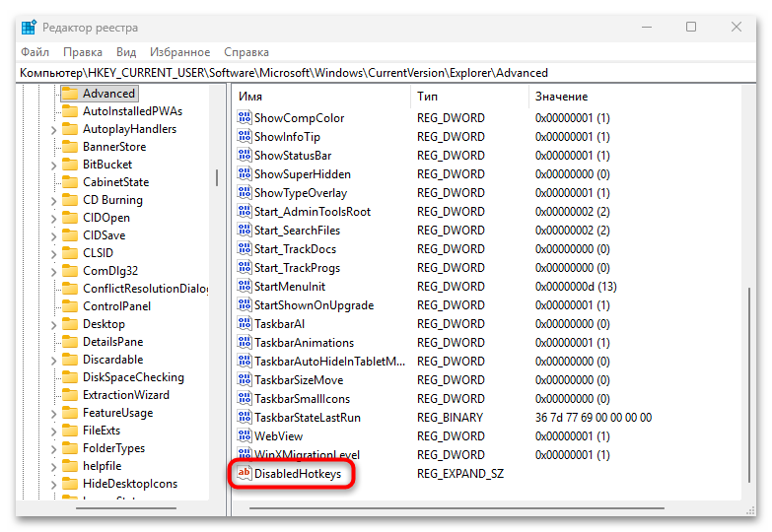Select the Advanced folder icon in tree

(x=70, y=94)
